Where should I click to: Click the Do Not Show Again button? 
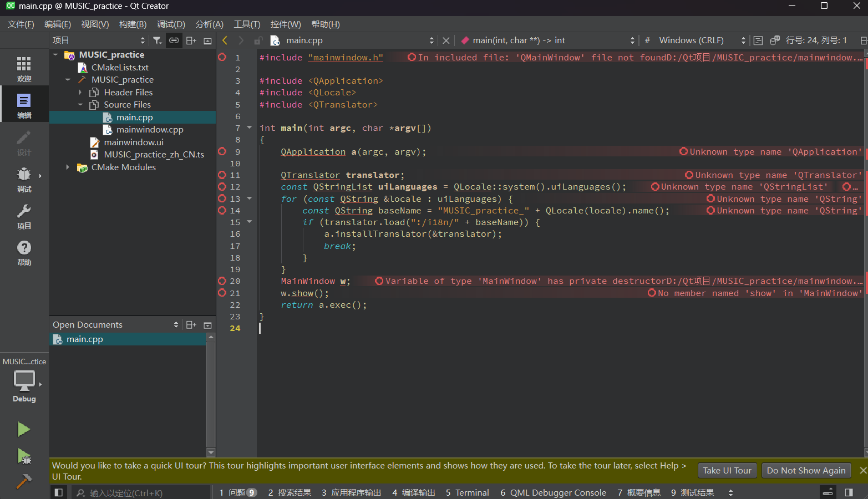tap(806, 471)
